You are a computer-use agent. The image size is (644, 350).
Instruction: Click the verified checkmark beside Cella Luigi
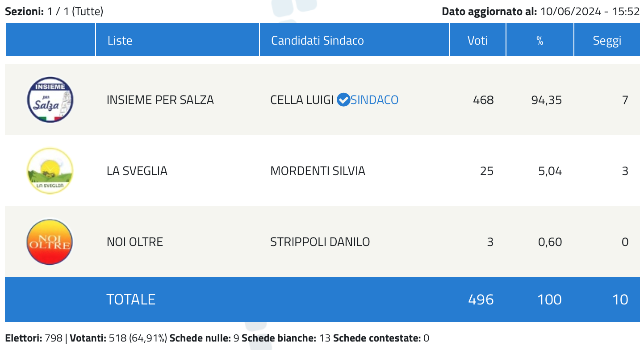click(x=343, y=100)
